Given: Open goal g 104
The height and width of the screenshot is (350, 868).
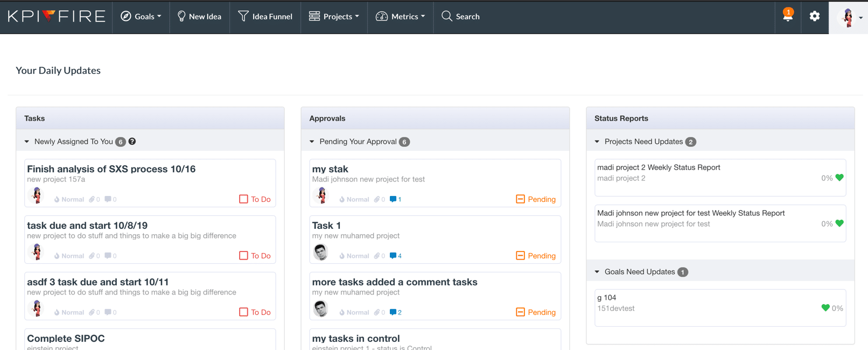Looking at the screenshot, I should (x=607, y=298).
